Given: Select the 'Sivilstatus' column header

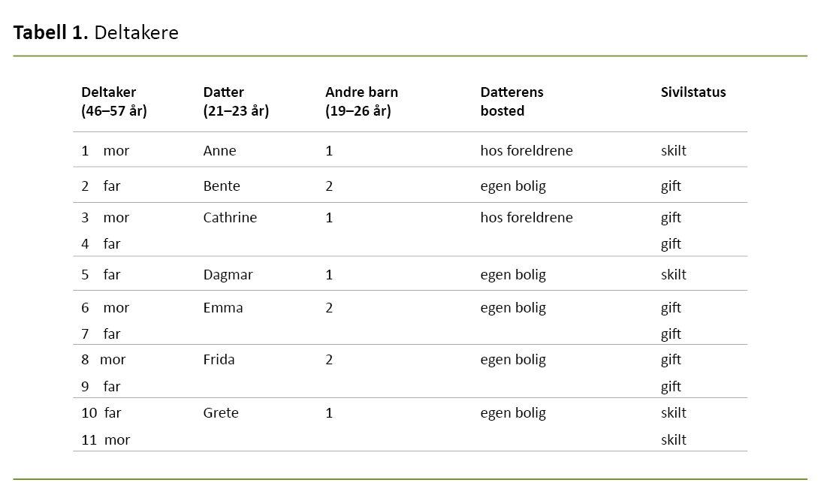Looking at the screenshot, I should click(693, 92).
